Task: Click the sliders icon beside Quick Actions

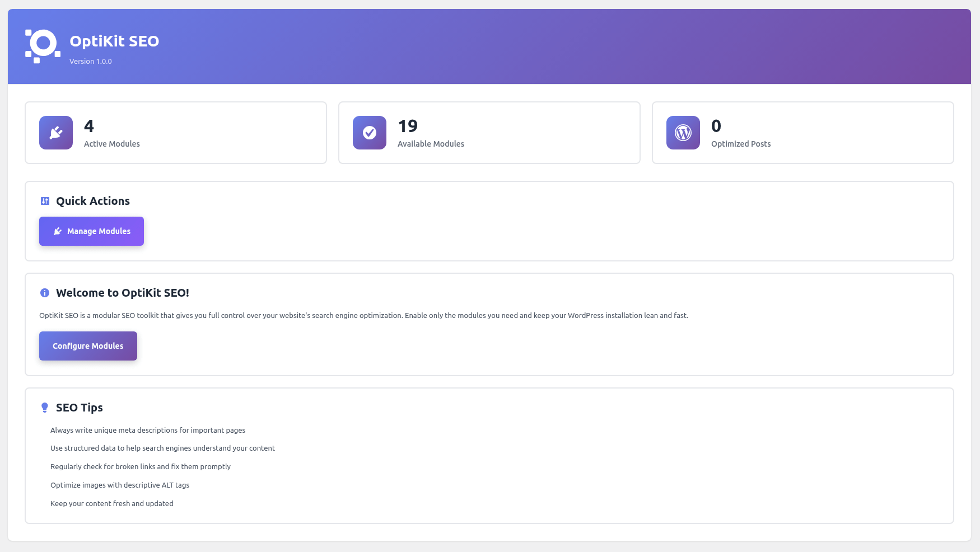Action: 45,201
